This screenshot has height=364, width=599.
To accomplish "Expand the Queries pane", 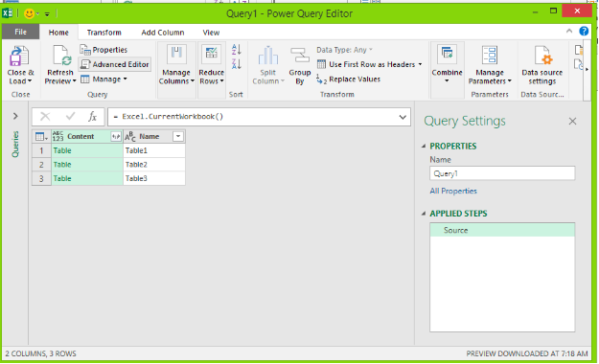I will (15, 116).
